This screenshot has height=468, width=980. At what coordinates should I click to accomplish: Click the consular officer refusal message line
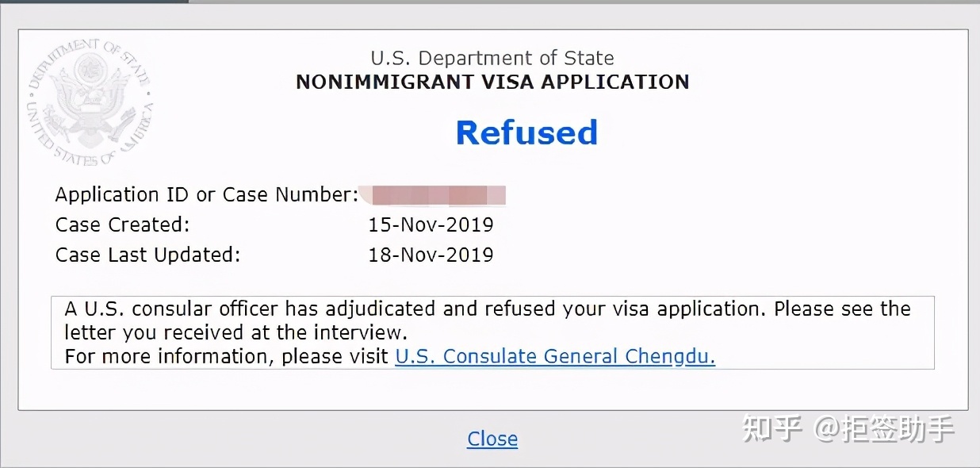point(488,309)
